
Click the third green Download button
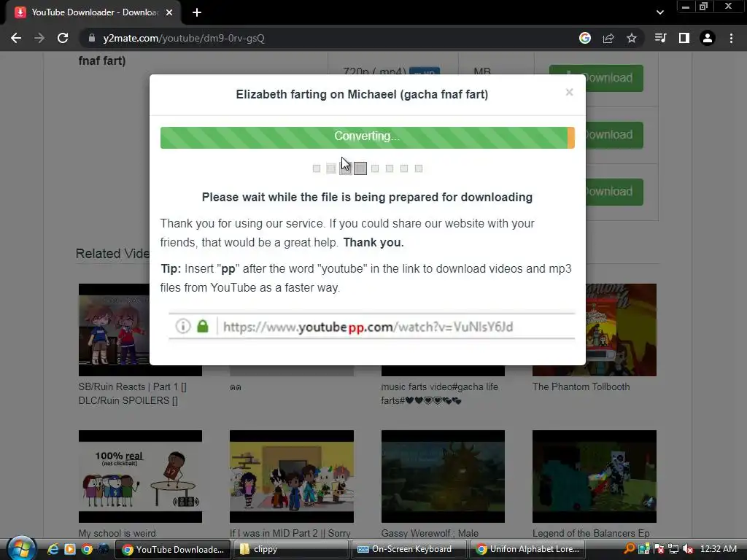pos(614,192)
